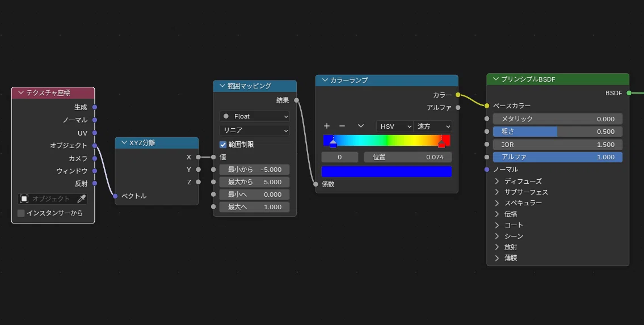Viewport: 644px width, 325px height.
Task: Adjust the 粗さ slider
Action: pos(558,132)
